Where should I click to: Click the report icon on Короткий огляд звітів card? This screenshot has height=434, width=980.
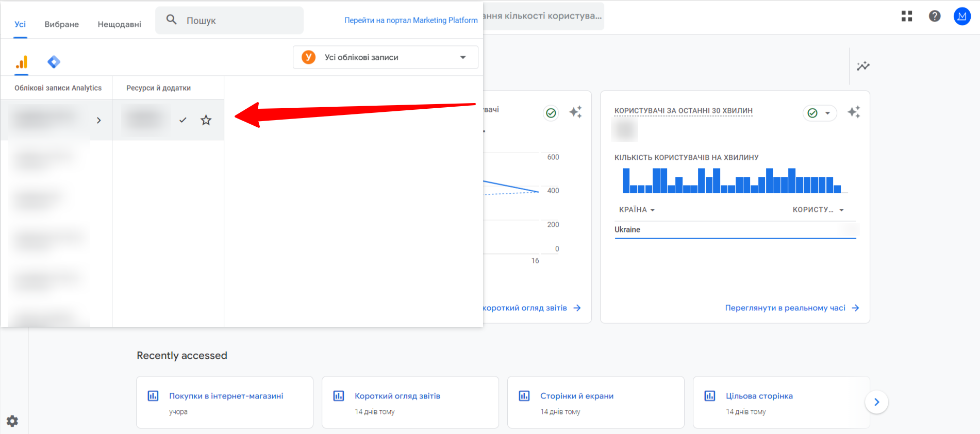[x=339, y=396]
